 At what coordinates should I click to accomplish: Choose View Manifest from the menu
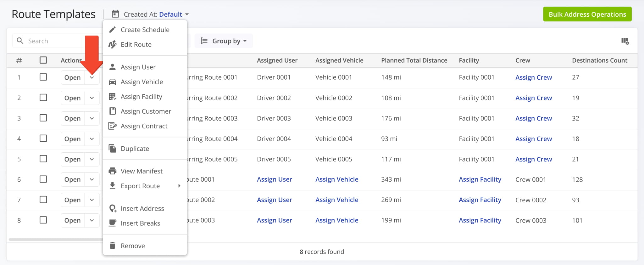tap(145, 171)
